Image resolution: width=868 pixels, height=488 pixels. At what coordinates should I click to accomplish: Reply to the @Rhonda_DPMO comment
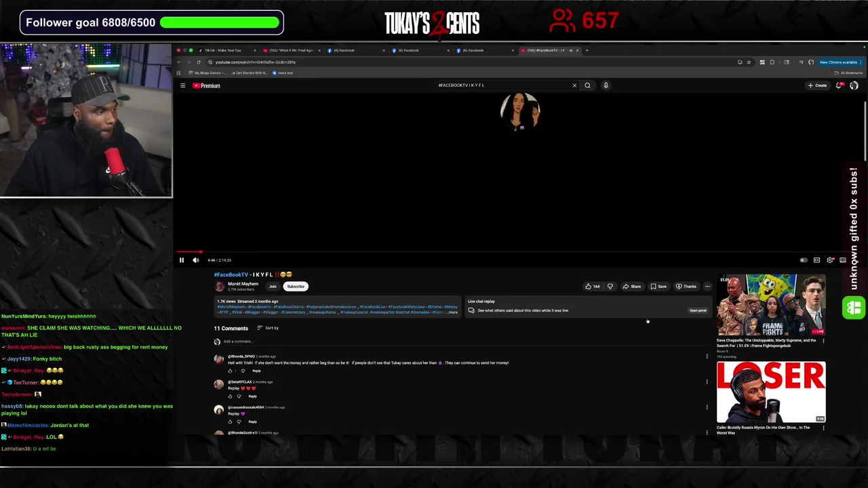coord(256,371)
